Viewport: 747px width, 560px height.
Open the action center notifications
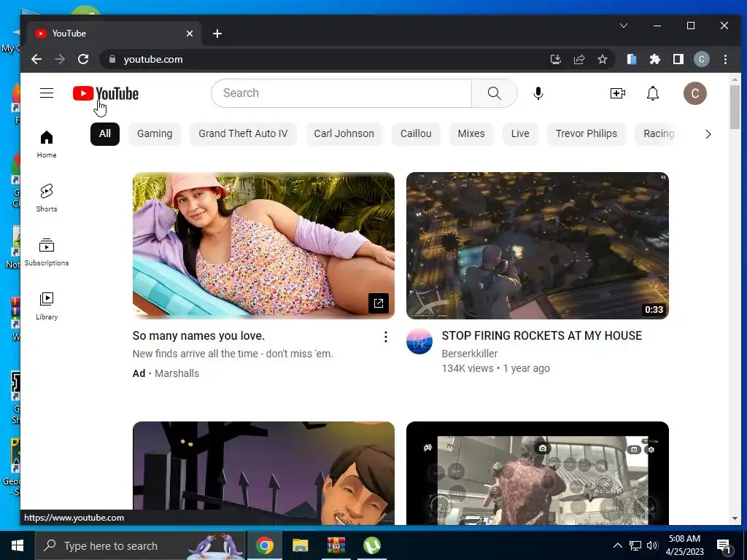click(x=724, y=545)
